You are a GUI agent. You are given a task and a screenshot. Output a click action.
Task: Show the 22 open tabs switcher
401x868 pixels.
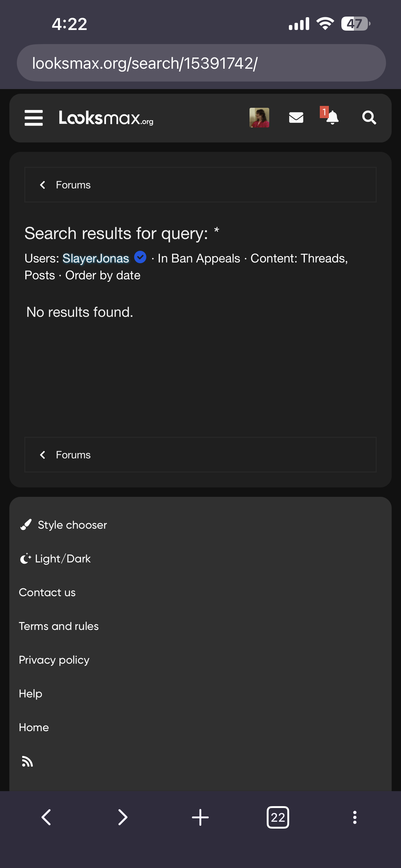pos(278,817)
